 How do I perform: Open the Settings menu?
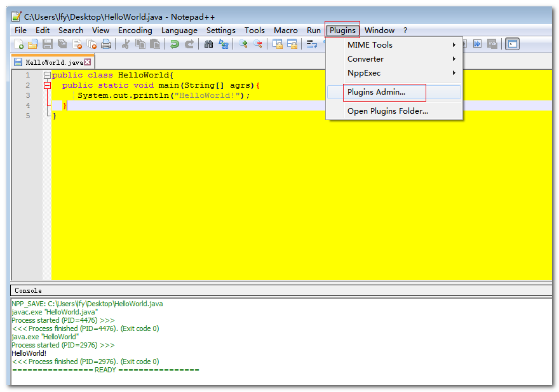[x=220, y=30]
